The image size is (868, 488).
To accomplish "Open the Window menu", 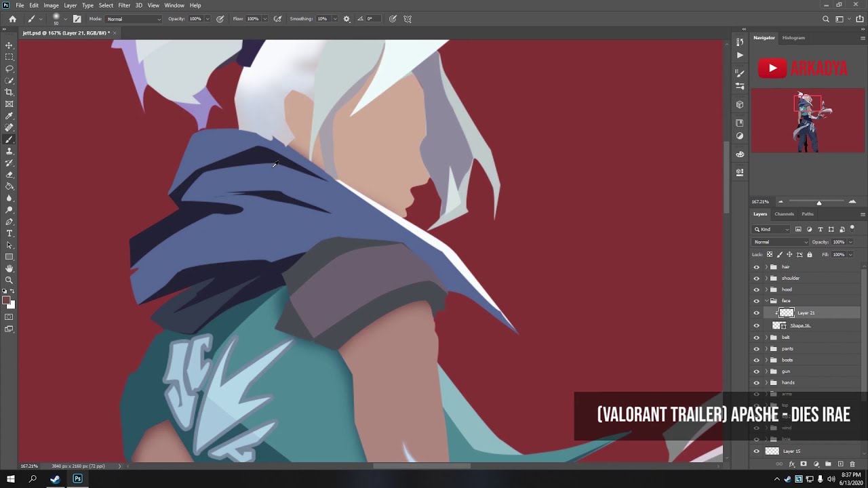I will (174, 5).
